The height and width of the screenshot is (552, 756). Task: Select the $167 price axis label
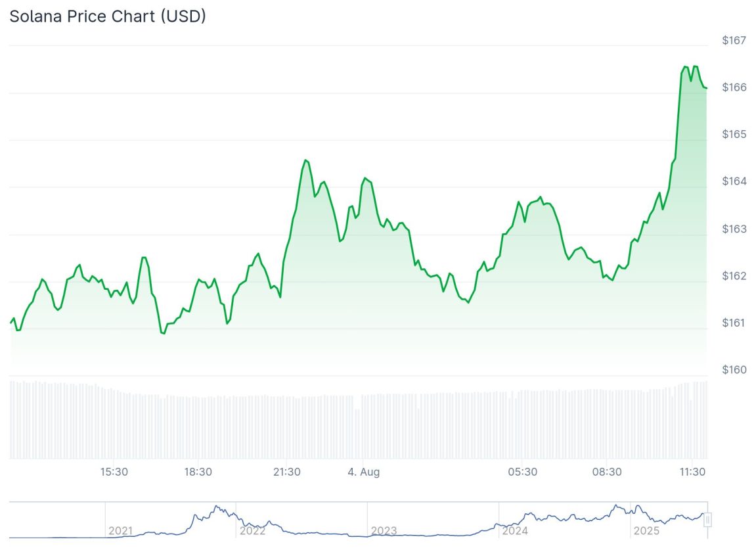[x=734, y=40]
